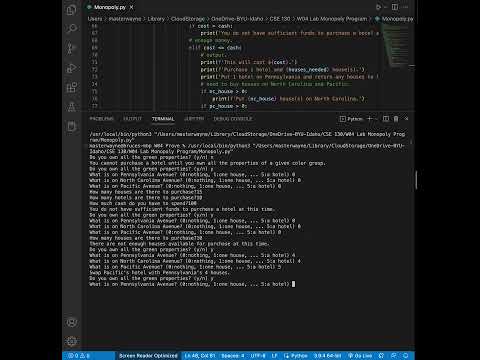
Task: Open the Search view in the activity bar
Action: pos(71,29)
